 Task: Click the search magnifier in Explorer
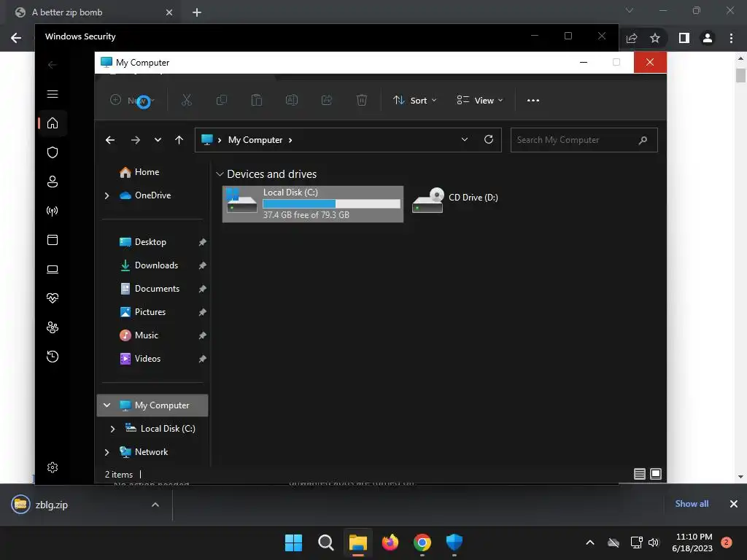tap(643, 140)
